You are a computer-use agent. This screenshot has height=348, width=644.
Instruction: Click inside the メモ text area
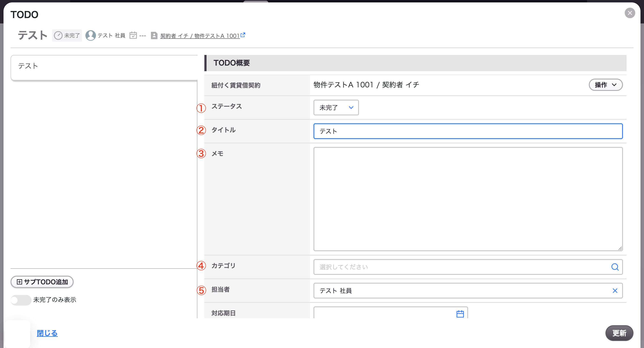468,199
